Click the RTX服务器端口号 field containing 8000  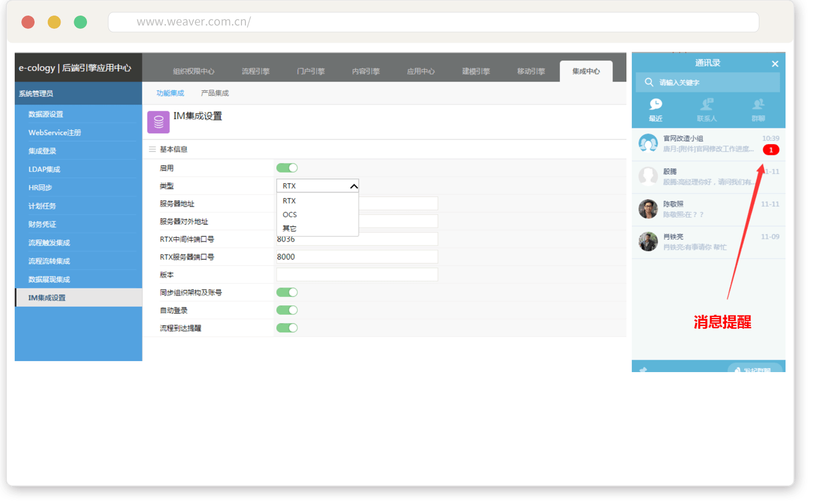click(x=357, y=257)
